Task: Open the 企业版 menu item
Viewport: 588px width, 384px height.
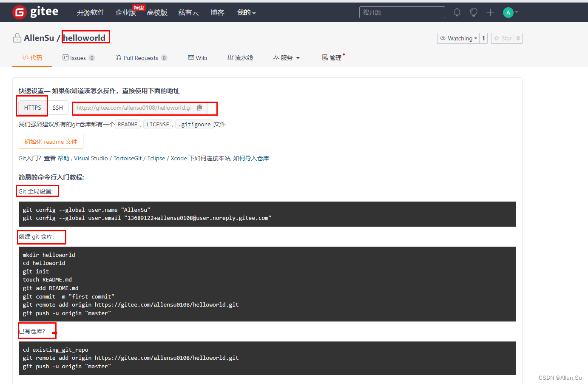Action: click(x=125, y=13)
